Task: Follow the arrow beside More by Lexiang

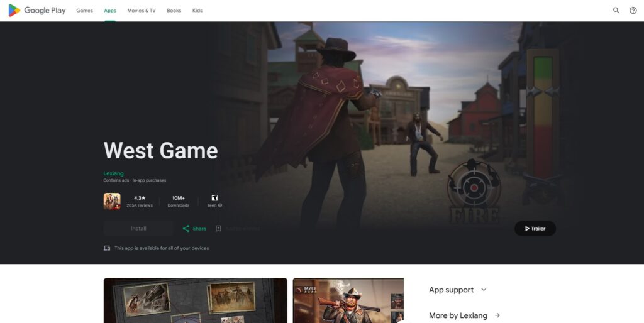Action: (x=497, y=315)
